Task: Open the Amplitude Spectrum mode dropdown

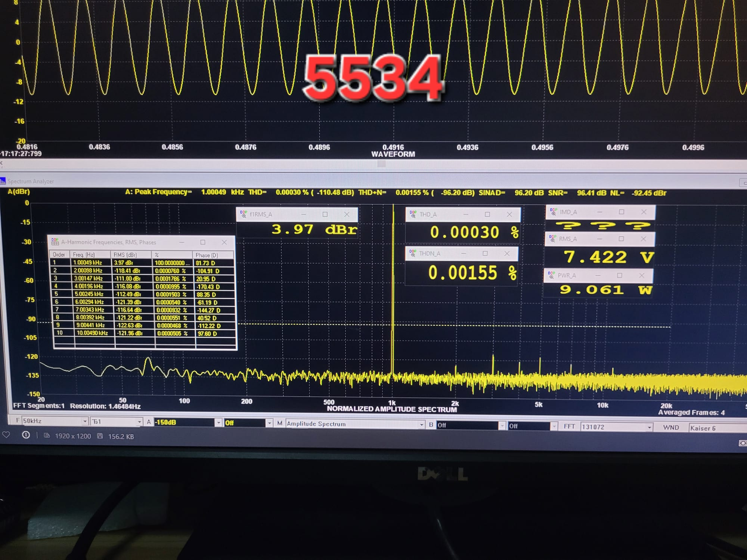Action: [421, 424]
